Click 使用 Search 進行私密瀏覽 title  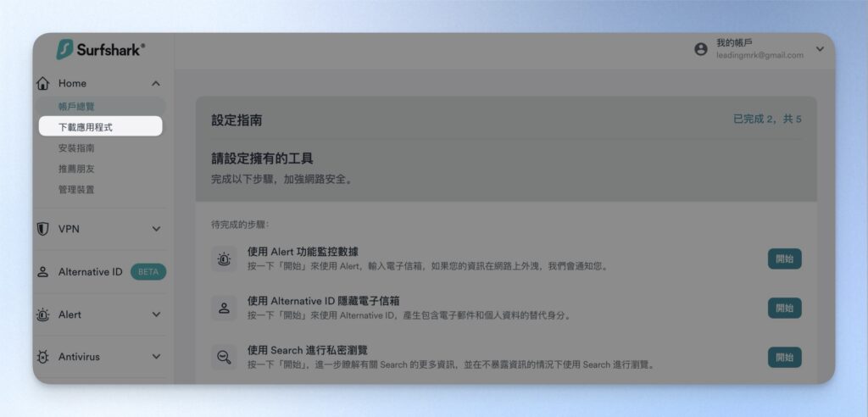pos(307,351)
